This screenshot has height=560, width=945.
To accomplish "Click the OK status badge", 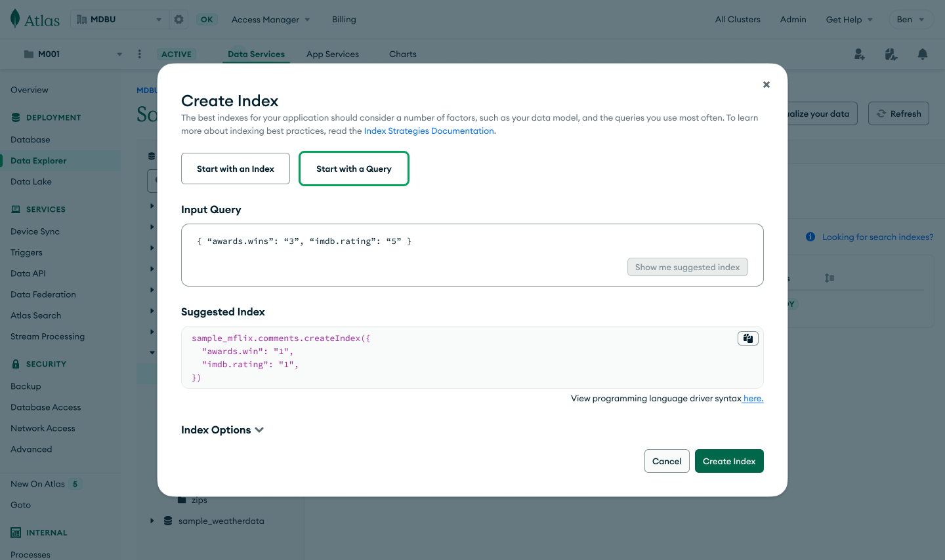I will pyautogui.click(x=207, y=20).
